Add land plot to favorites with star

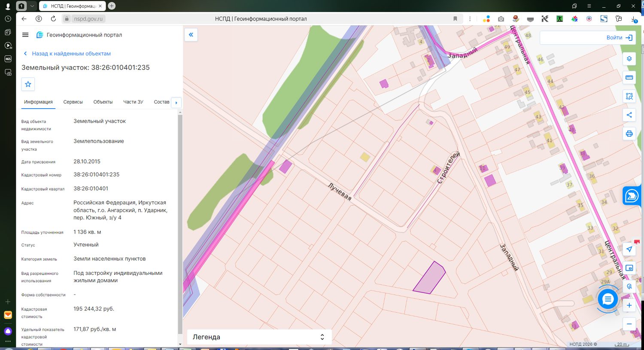(28, 84)
